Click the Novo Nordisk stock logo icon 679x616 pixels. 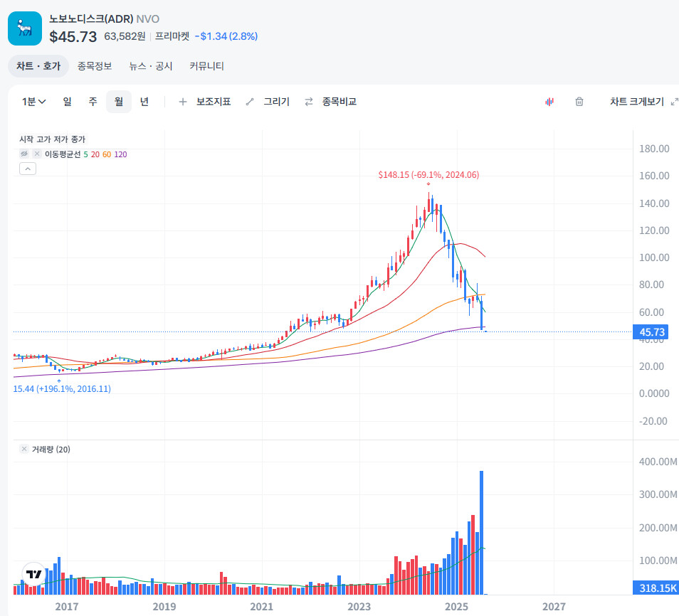tap(25, 28)
